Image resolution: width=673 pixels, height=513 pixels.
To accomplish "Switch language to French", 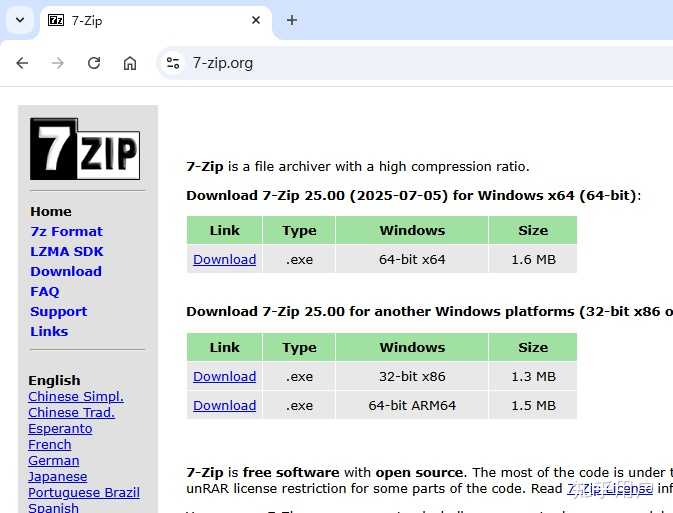I will point(50,444).
